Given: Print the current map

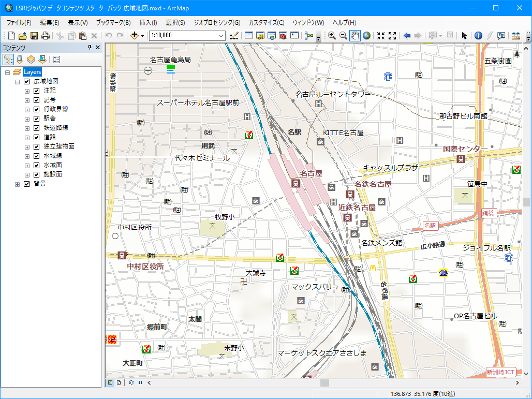Looking at the screenshot, I should [46, 35].
